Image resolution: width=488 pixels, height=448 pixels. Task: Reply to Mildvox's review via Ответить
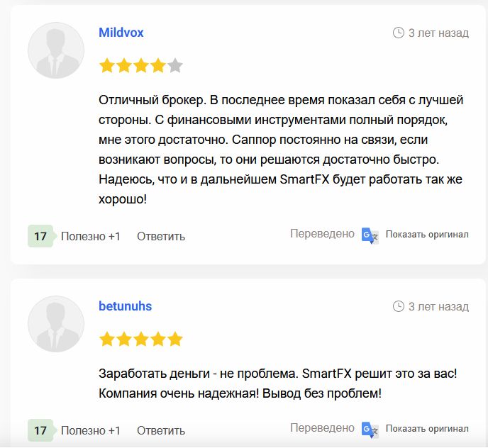coord(161,236)
